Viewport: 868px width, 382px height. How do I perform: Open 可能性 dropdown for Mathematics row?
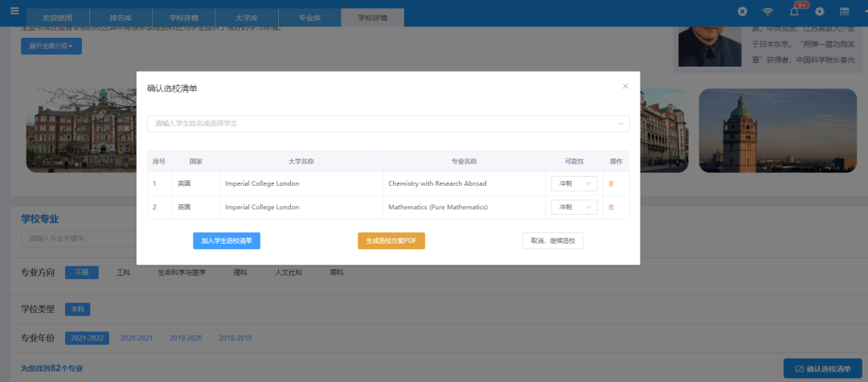tap(574, 207)
